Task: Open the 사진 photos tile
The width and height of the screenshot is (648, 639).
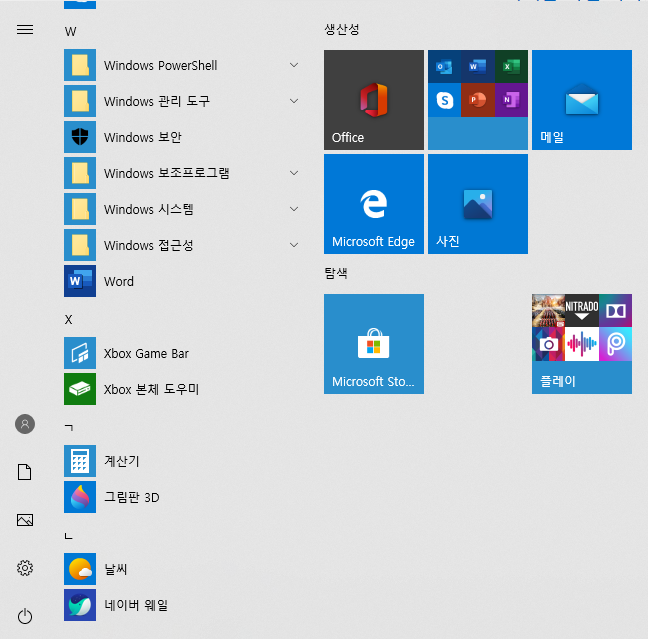Action: click(x=478, y=204)
